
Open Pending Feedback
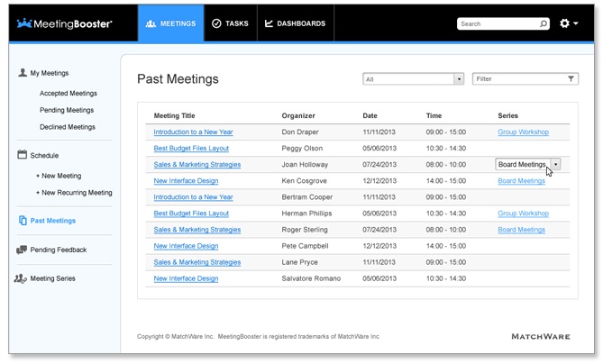(x=59, y=250)
